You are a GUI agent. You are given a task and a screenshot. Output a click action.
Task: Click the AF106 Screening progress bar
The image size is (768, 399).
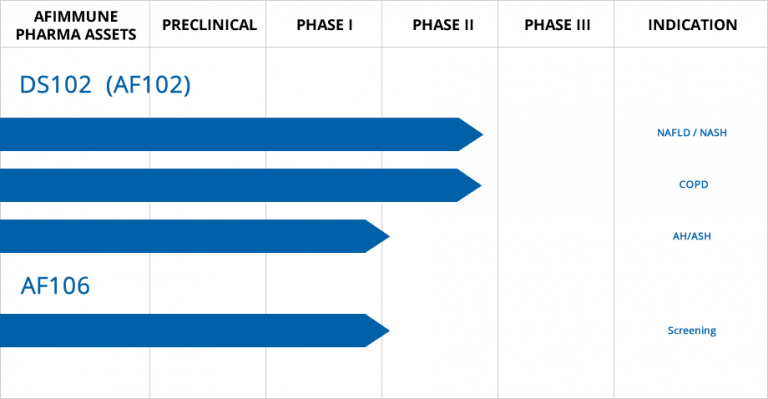[194, 330]
